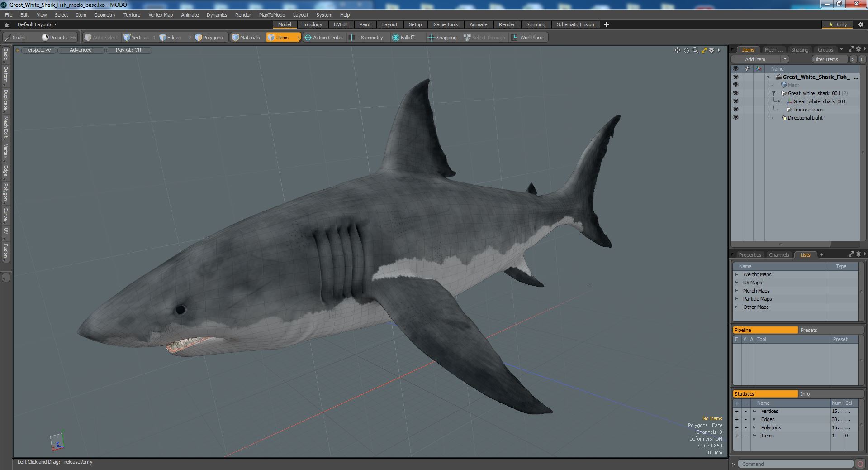Click the viewport axis gizmo
Screen dimensions: 868x470
[x=57, y=441]
